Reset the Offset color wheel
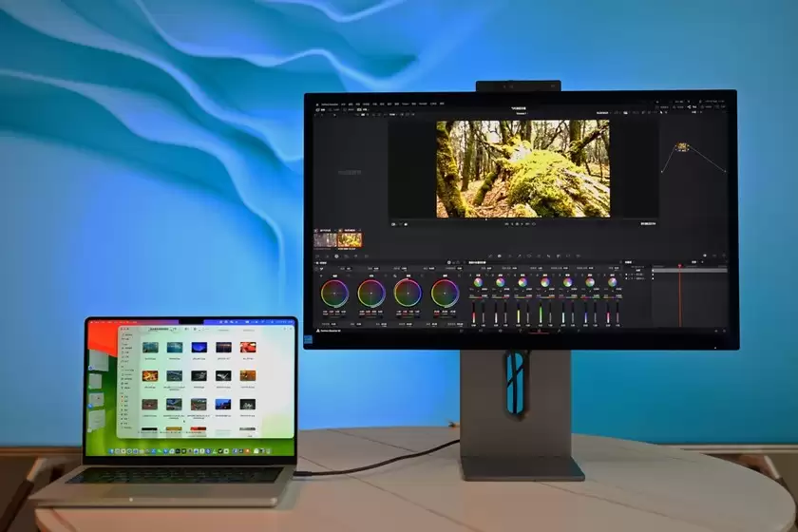This screenshot has width=798, height=532. (459, 275)
